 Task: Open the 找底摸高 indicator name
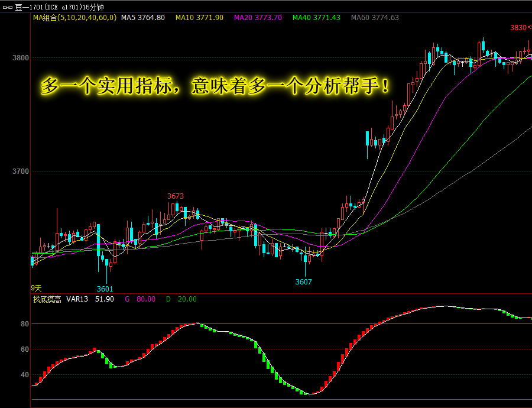(x=47, y=299)
